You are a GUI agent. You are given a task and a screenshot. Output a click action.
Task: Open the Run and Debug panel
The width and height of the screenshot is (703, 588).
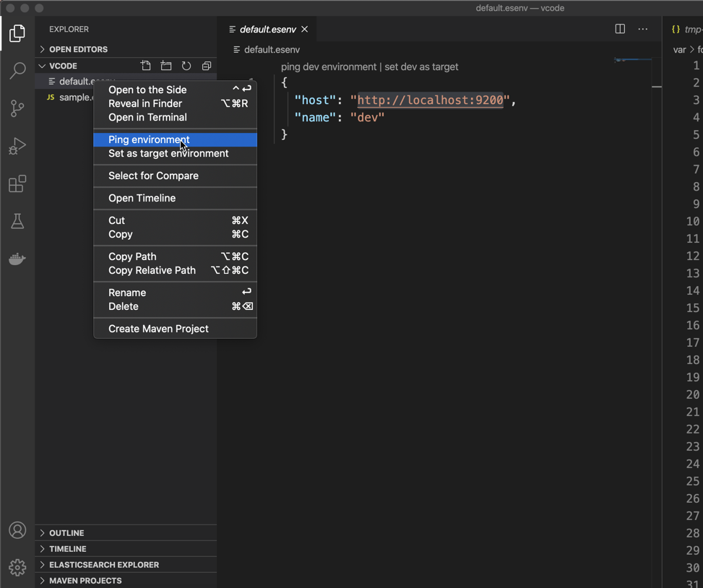(17, 146)
